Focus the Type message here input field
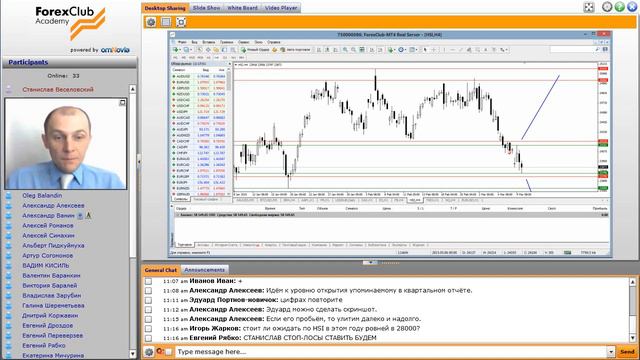640x360 pixels. point(391,352)
